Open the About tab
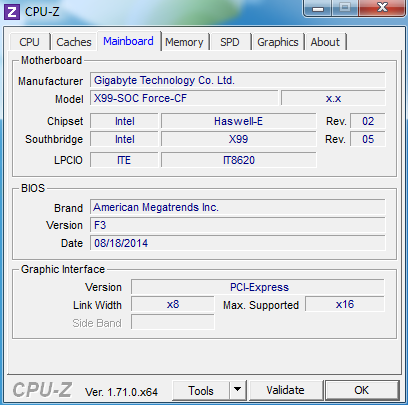Image resolution: width=408 pixels, height=405 pixels. click(x=325, y=42)
